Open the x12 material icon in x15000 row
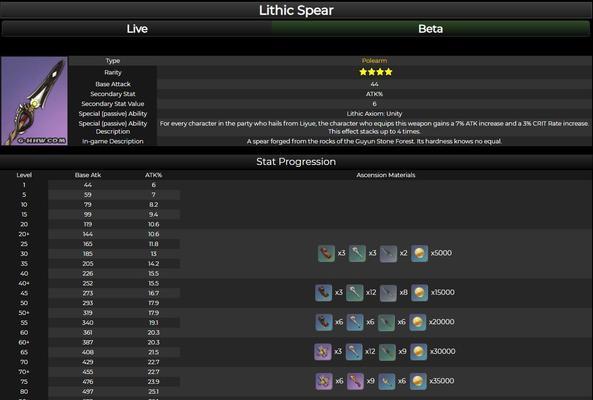593x400 pixels. [x=355, y=293]
